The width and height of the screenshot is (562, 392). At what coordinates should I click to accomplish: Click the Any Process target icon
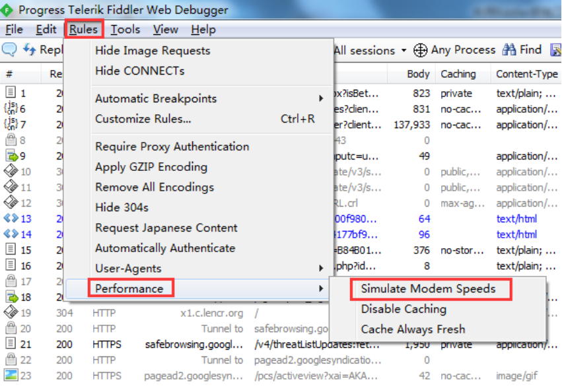click(x=420, y=50)
